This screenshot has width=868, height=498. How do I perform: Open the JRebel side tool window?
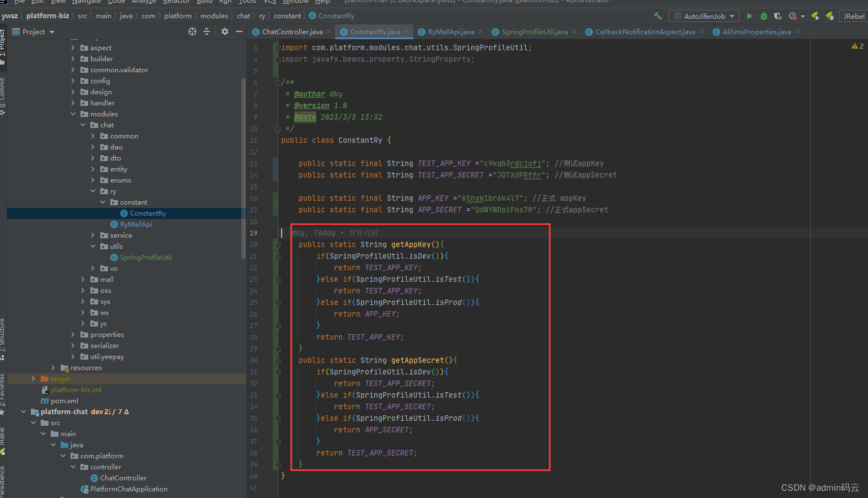tap(3, 440)
